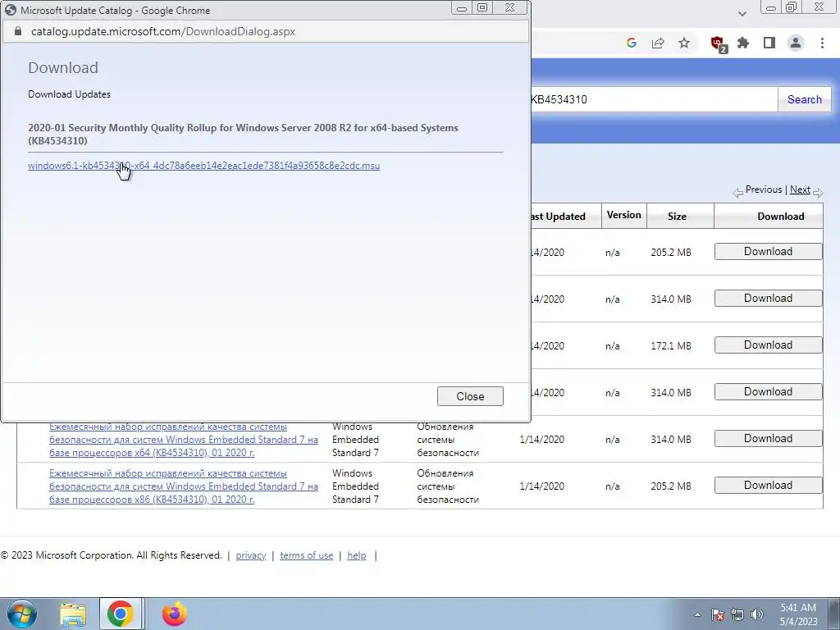Open network status icon in tray
840x630 pixels.
(737, 614)
